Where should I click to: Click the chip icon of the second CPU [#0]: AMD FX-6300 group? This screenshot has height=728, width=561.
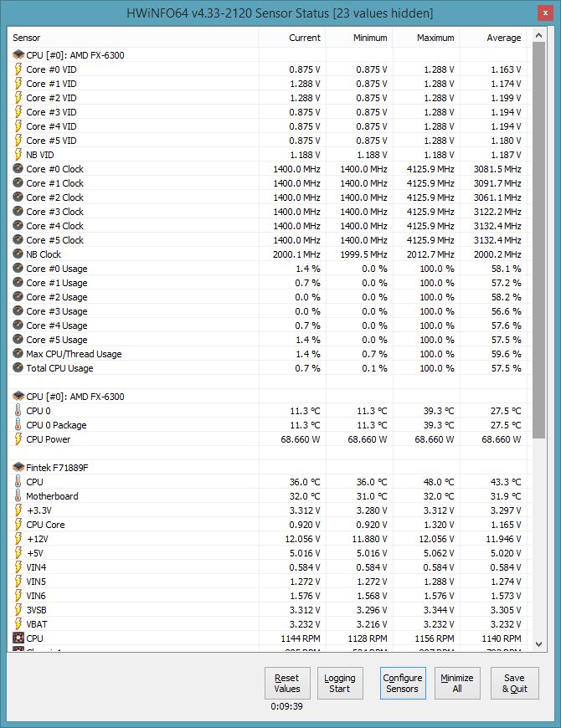click(18, 397)
